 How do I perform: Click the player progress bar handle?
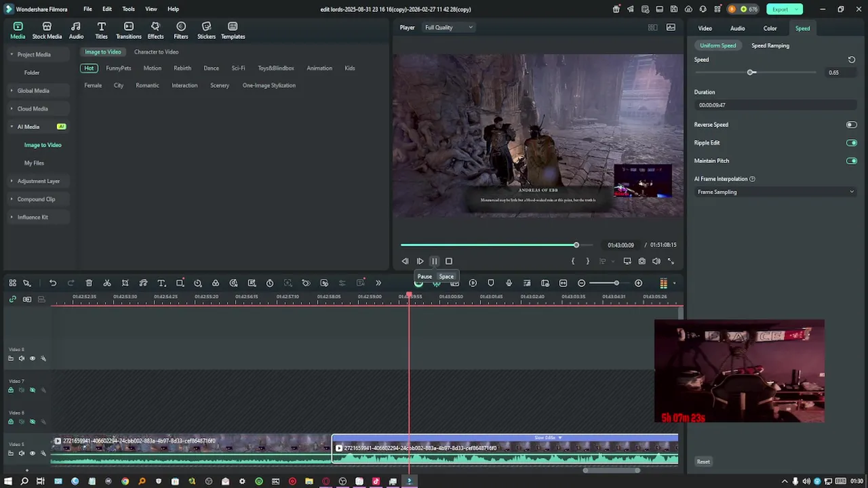(x=576, y=245)
